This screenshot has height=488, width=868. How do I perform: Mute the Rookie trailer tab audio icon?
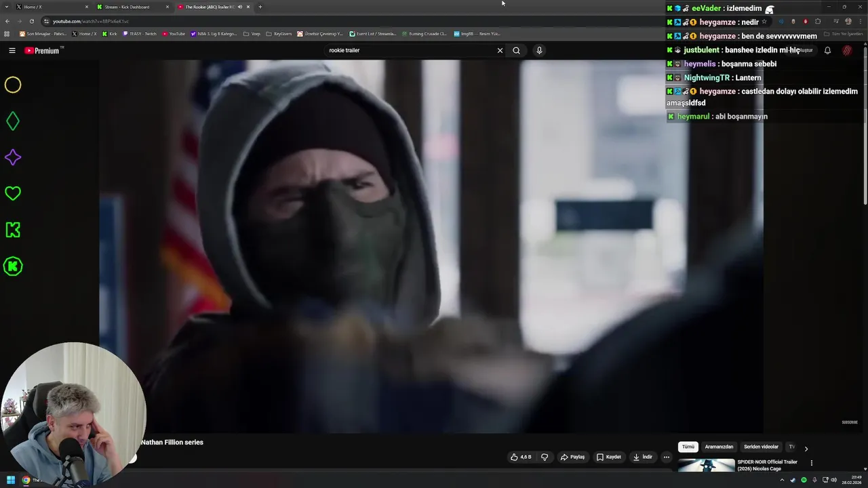239,7
